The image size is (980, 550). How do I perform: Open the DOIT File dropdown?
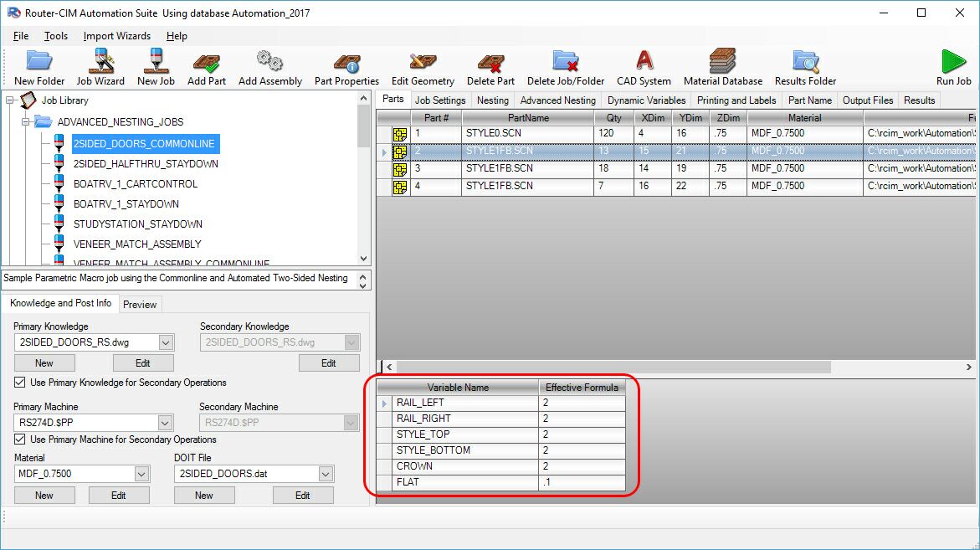point(324,474)
